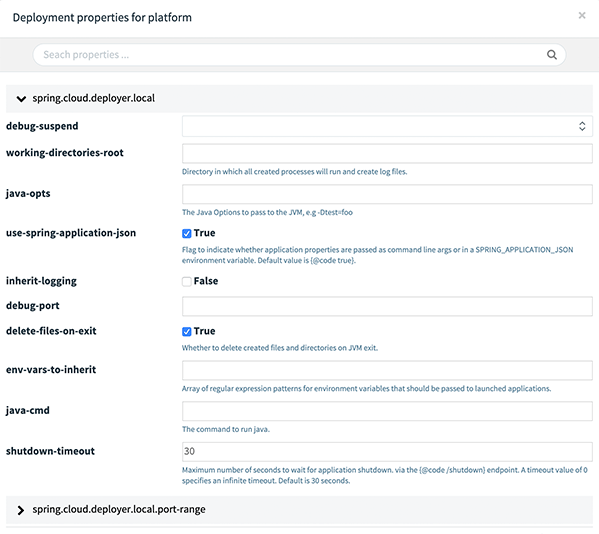Click the use-spring-application-json label
This screenshot has height=534, width=599.
(x=71, y=233)
